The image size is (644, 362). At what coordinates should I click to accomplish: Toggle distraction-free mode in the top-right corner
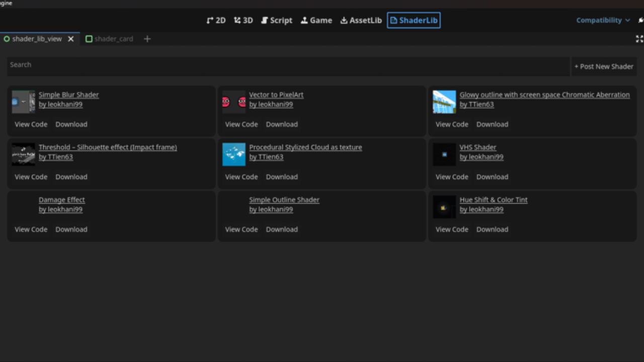[639, 39]
